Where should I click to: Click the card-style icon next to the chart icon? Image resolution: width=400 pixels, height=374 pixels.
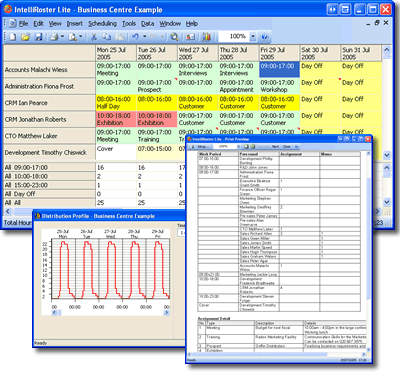(x=190, y=37)
